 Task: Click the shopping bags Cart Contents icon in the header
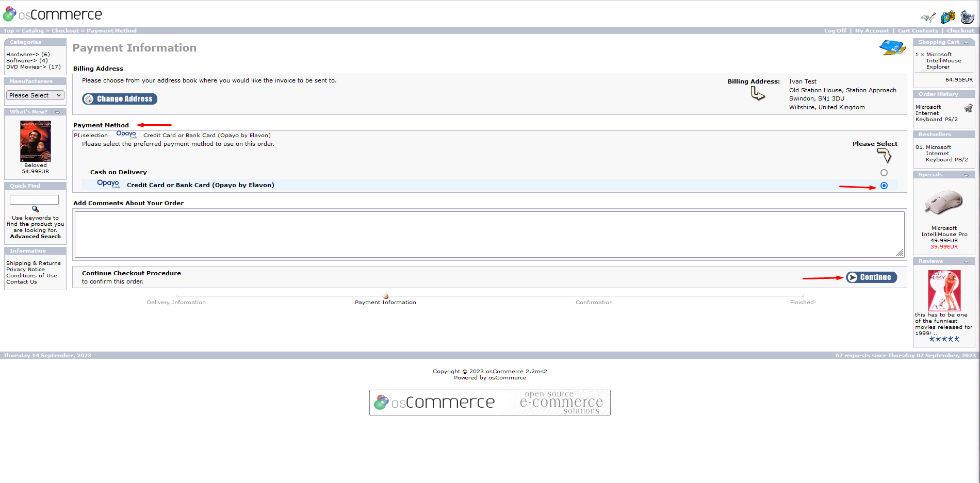[x=948, y=17]
